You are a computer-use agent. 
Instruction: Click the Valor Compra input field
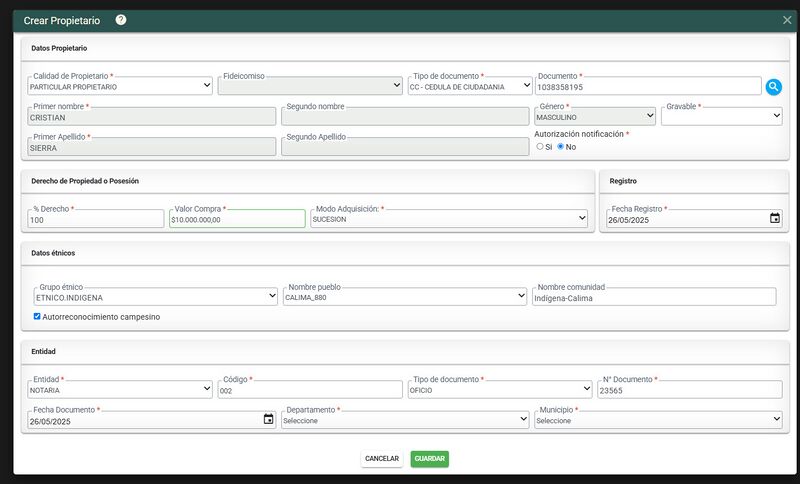pyautogui.click(x=237, y=219)
